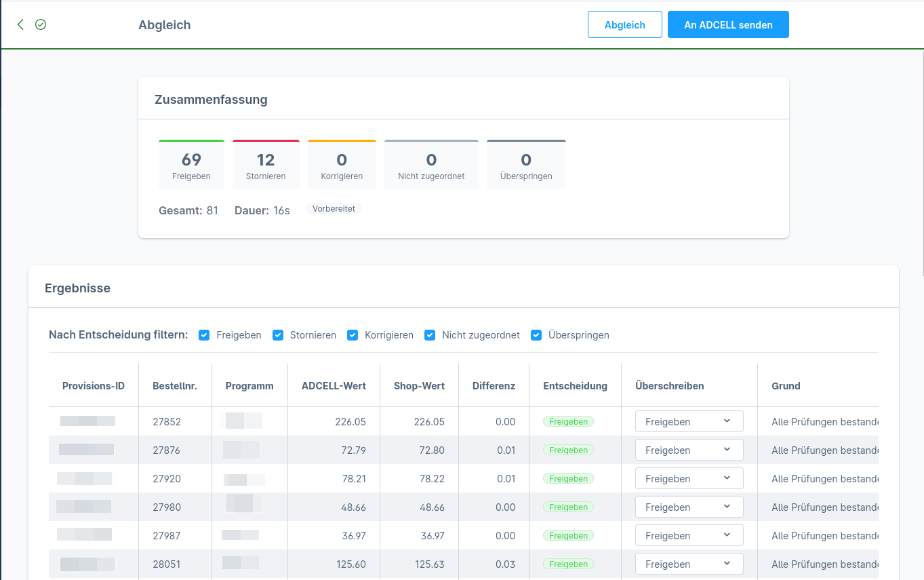Image resolution: width=924 pixels, height=580 pixels.
Task: Open override dropdown for order 28051
Action: (x=689, y=564)
